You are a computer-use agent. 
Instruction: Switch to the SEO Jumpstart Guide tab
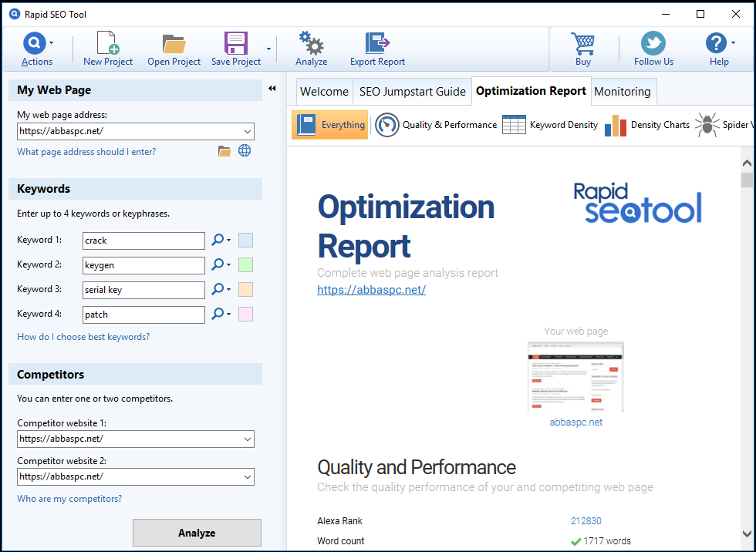(x=412, y=92)
